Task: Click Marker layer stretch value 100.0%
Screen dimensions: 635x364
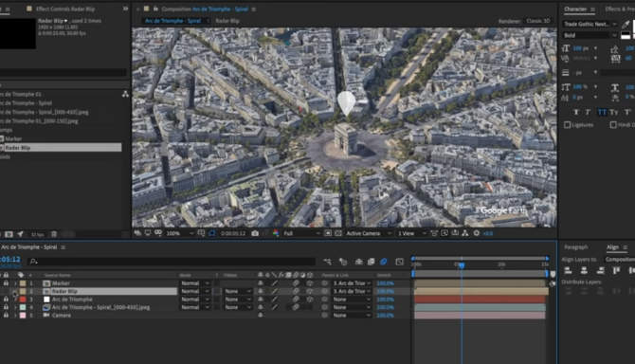Action: point(385,283)
